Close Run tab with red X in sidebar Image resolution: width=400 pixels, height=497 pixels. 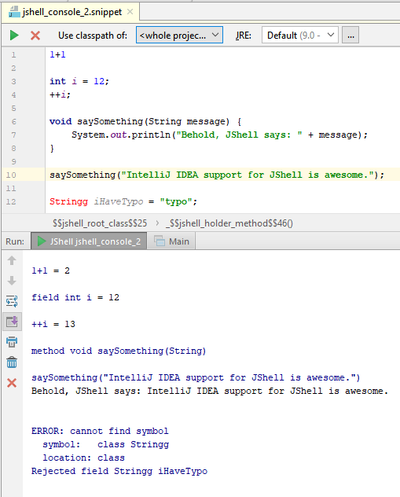click(12, 383)
